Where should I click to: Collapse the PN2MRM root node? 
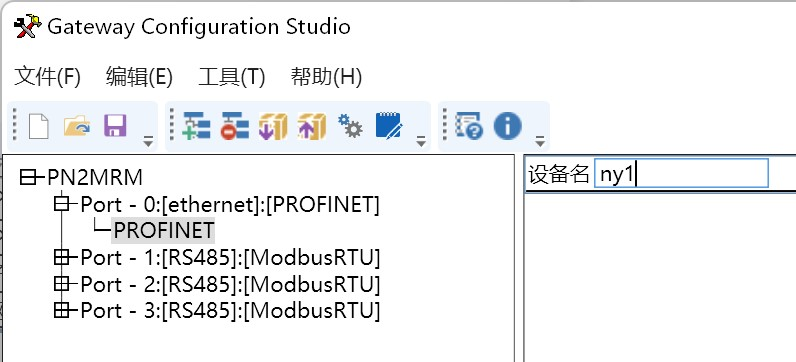point(28,178)
